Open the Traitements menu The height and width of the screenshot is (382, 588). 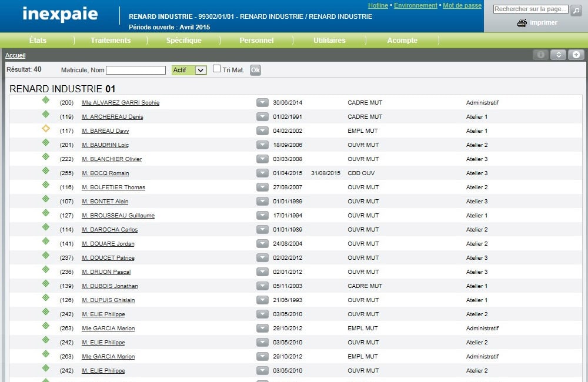tap(111, 41)
